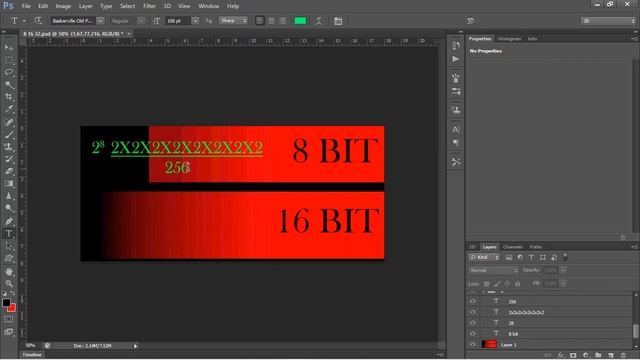The height and width of the screenshot is (360, 640).
Task: Select the Hand tool
Action: tap(9, 271)
